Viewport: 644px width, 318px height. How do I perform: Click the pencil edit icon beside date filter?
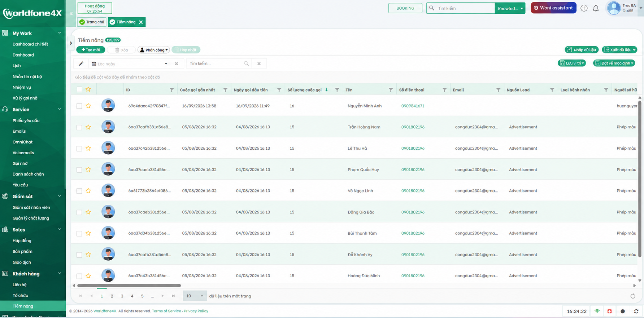pos(81,64)
